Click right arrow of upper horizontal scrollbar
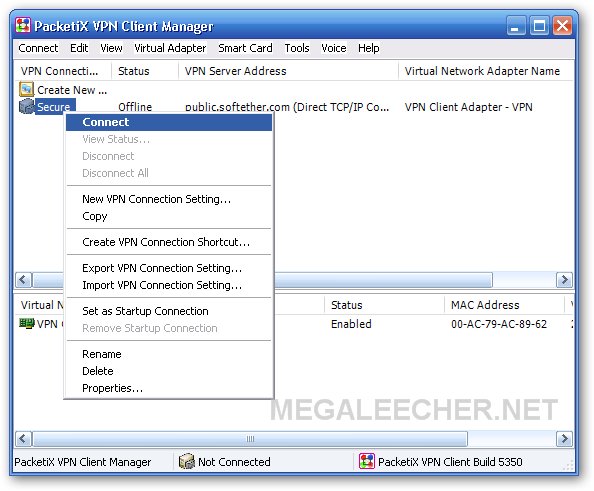This screenshot has width=594, height=491. click(564, 280)
